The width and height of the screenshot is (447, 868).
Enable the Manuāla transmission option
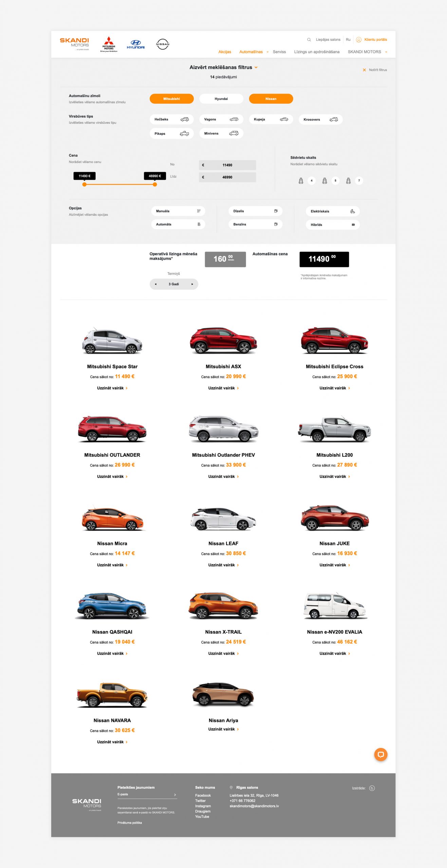[178, 211]
